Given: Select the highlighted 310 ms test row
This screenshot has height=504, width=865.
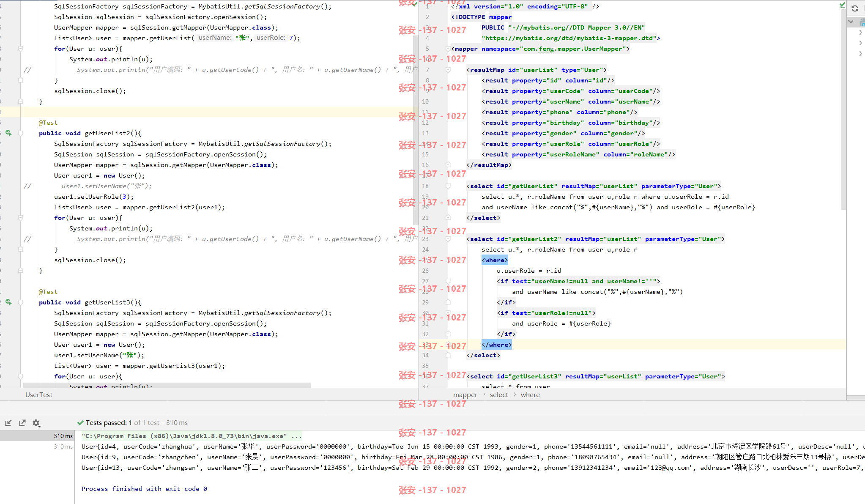Looking at the screenshot, I should [x=37, y=436].
